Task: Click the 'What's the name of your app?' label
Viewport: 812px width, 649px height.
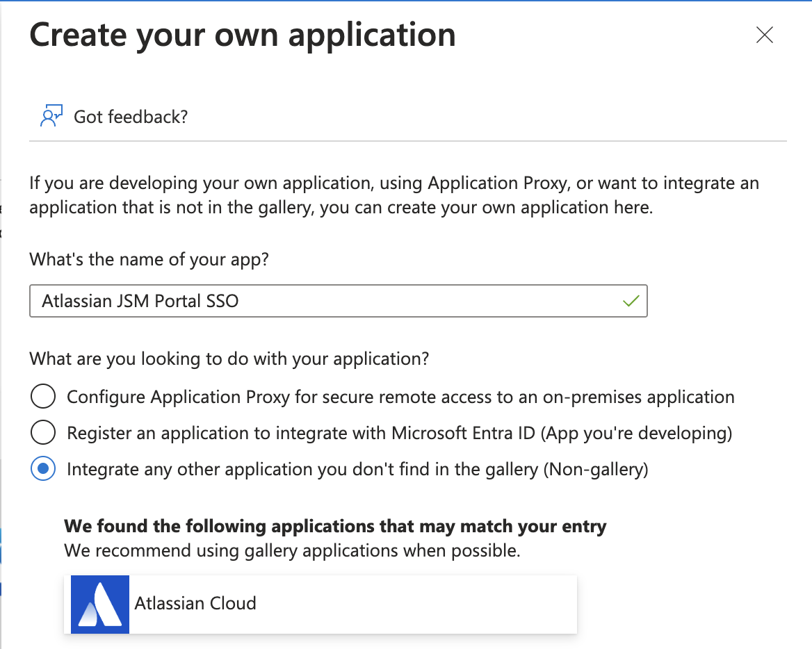Action: (149, 260)
